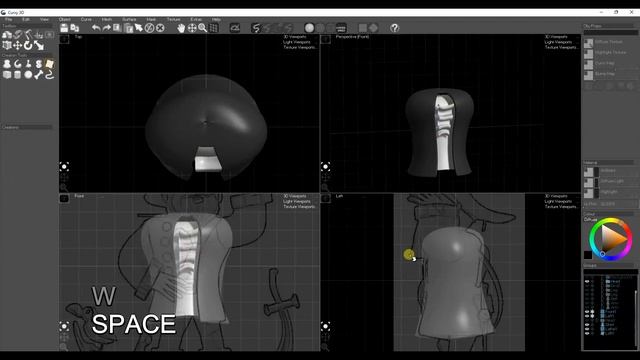Toggle visibility eye of Head group
Screen dimensions: 640x360
pos(587,281)
